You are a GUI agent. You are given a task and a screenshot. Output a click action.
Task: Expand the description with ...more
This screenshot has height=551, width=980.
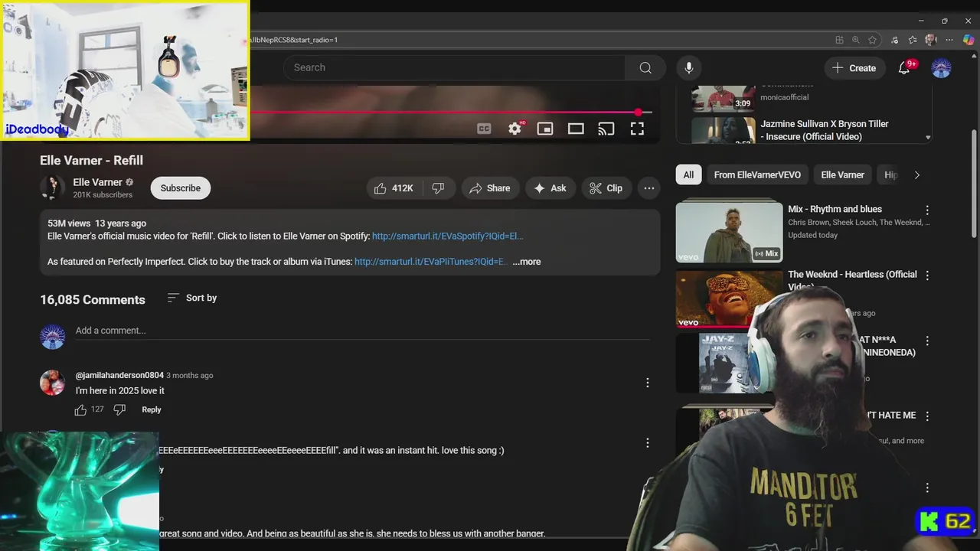point(527,262)
